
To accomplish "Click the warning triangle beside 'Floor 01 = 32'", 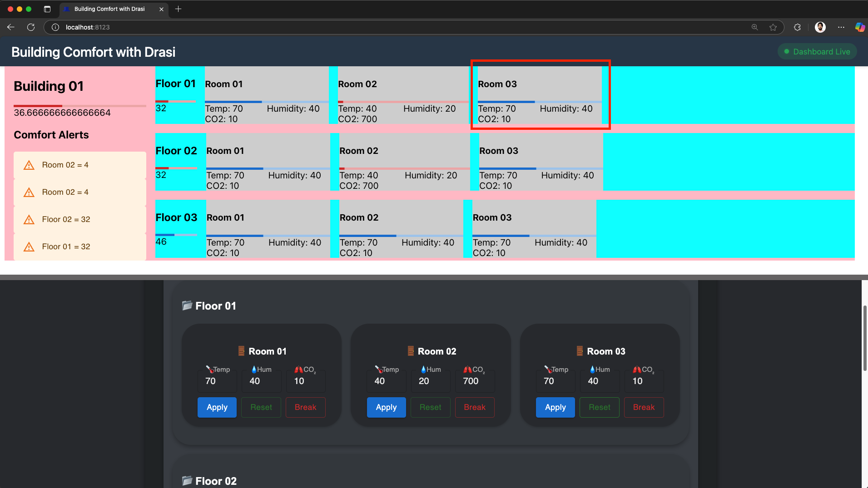I will pyautogui.click(x=29, y=246).
